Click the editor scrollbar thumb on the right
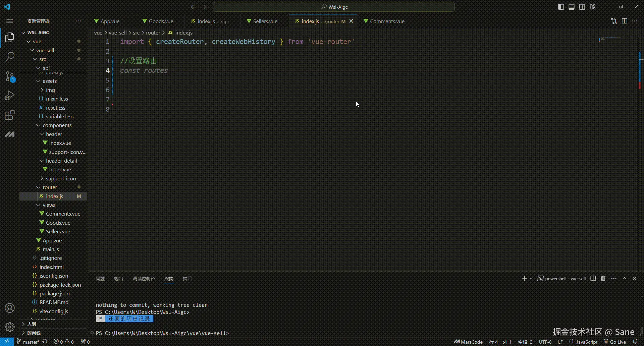Viewport: 644px width, 346px height. (640, 70)
